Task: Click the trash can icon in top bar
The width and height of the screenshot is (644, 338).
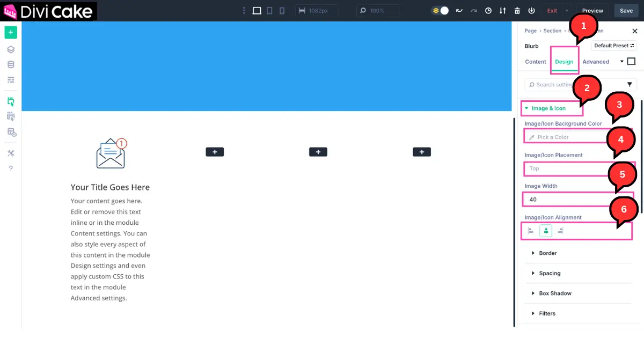Action: 517,11
